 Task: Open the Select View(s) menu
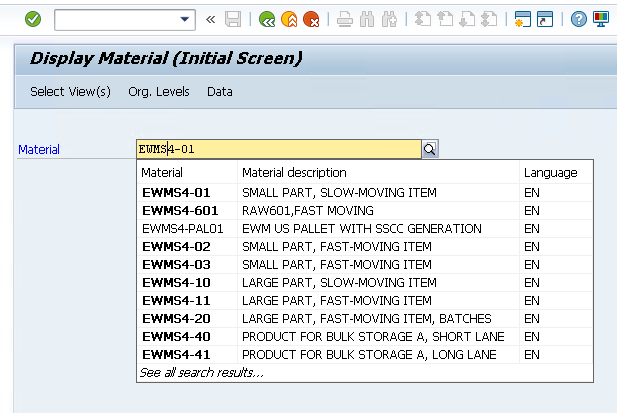[70, 92]
